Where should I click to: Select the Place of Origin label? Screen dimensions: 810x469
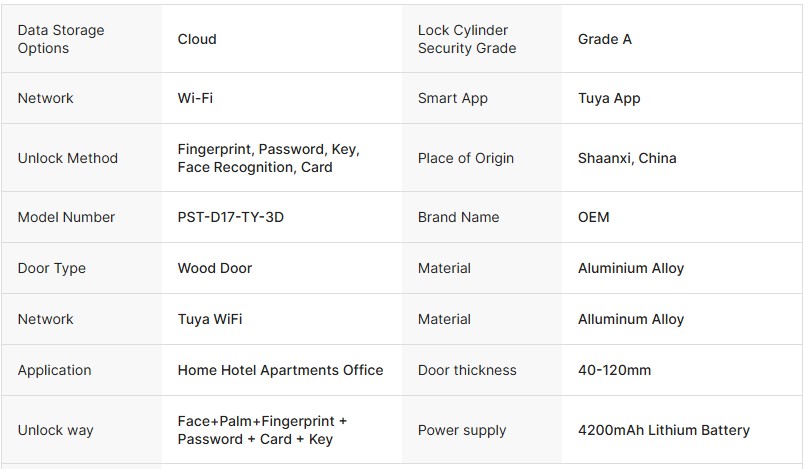466,158
